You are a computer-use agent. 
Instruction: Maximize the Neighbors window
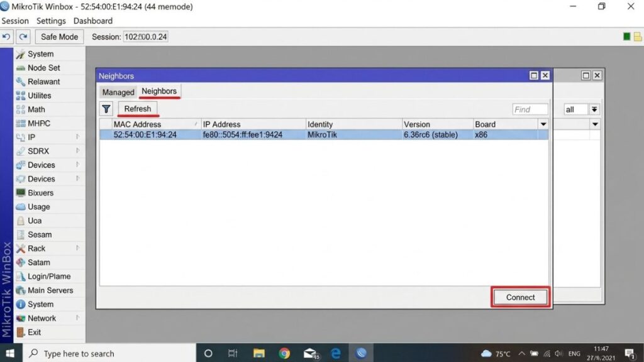point(534,75)
